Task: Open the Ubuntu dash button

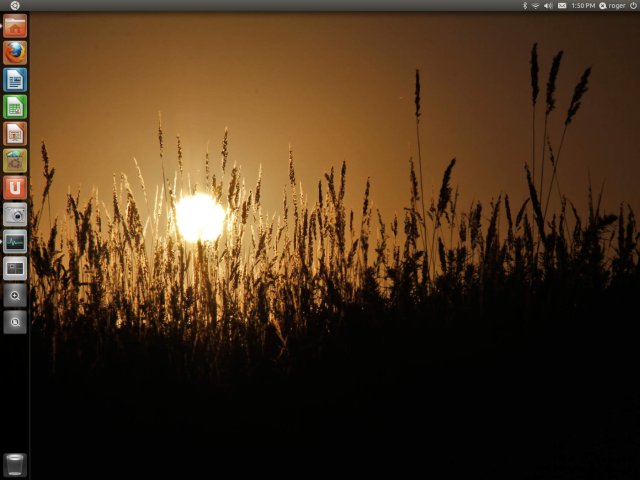Action: tap(15, 5)
